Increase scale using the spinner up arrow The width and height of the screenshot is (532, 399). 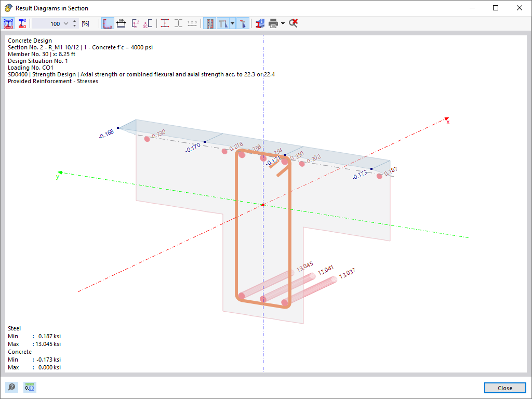pos(74,21)
